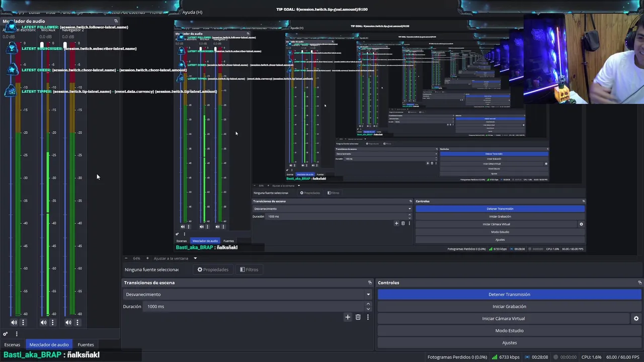Open Ajustes settings
The height and width of the screenshot is (362, 644).
point(509,342)
